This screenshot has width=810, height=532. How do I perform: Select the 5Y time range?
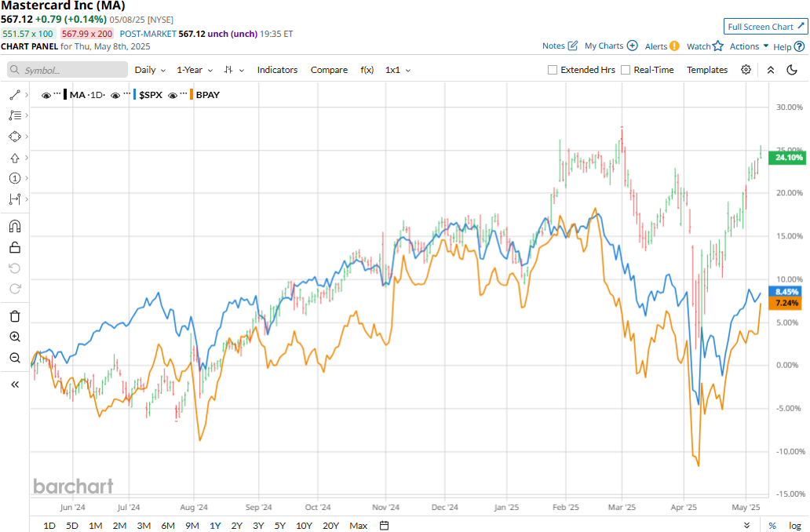point(280,525)
